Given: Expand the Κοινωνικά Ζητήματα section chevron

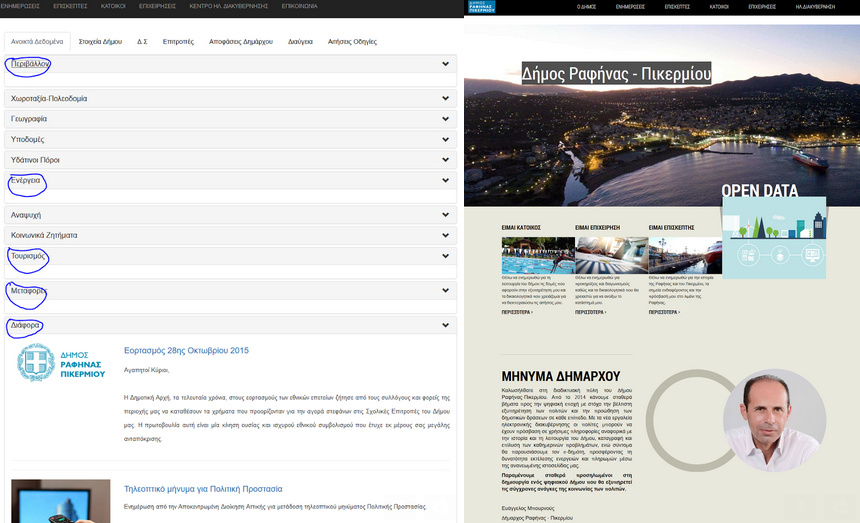Looking at the screenshot, I should click(445, 235).
